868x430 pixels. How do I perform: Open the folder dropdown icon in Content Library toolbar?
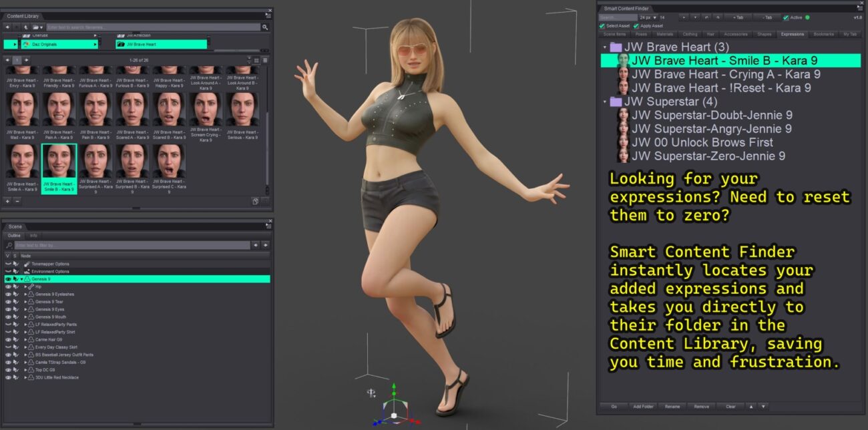coord(37,27)
